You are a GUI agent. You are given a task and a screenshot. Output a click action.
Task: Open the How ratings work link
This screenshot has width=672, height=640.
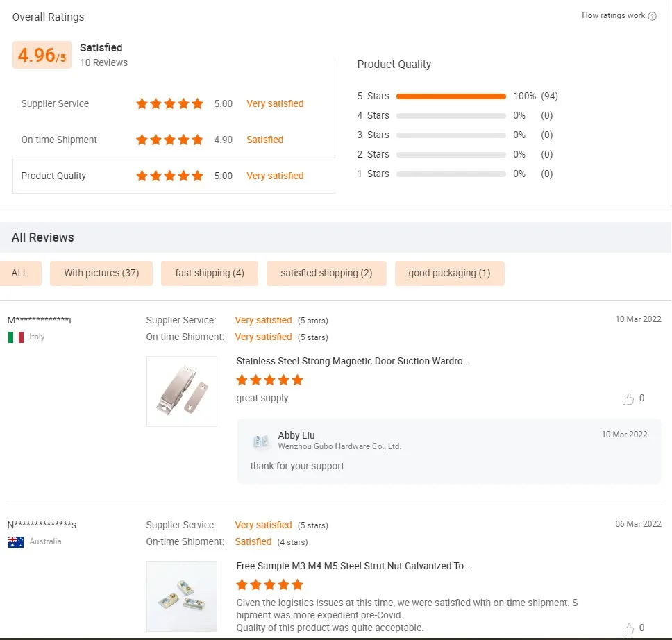[613, 15]
